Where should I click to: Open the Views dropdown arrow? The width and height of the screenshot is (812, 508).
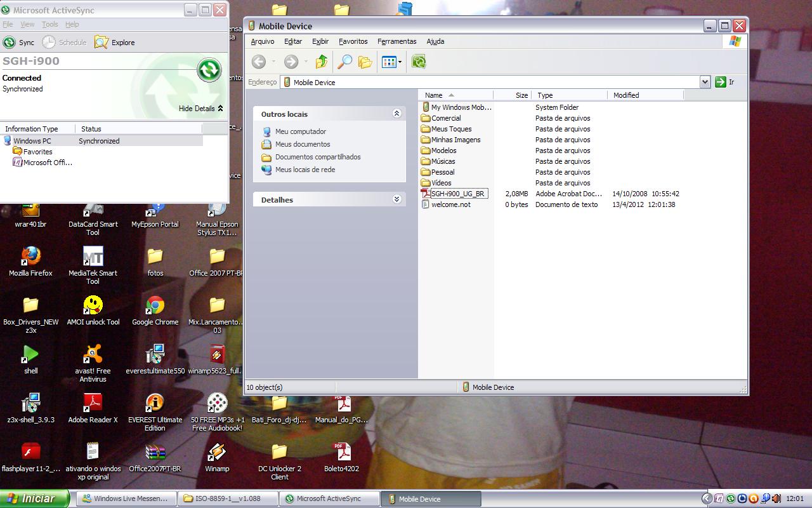tap(400, 62)
